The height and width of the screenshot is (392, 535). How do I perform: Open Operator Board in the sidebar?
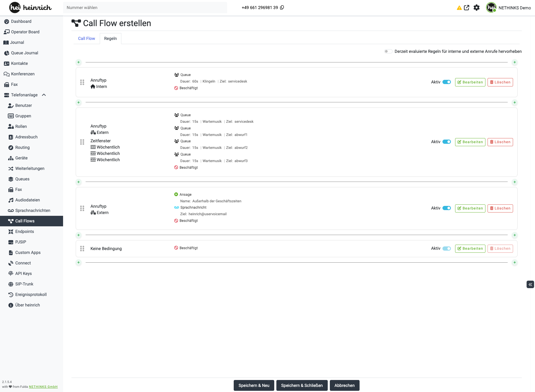point(25,32)
